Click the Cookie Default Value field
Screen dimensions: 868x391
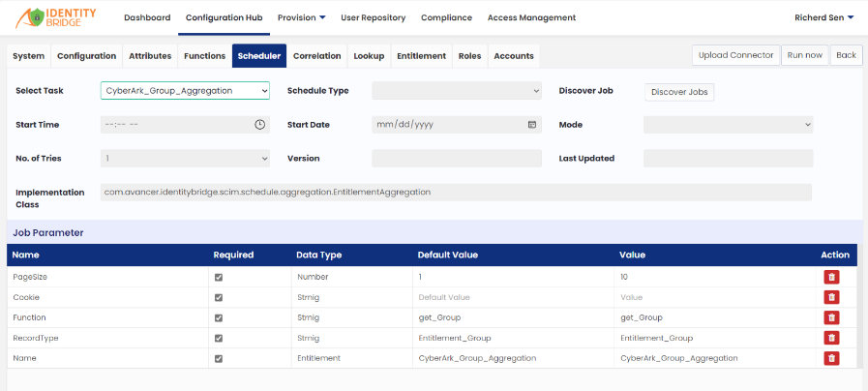pos(514,297)
